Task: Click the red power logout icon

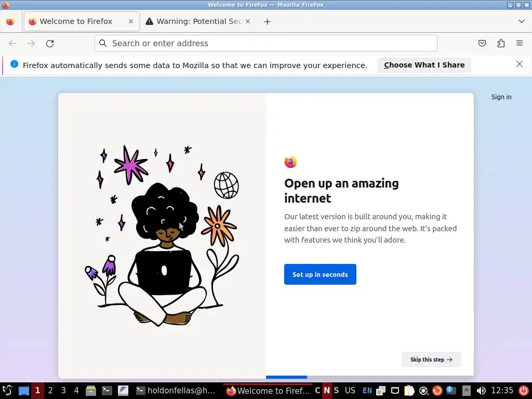Action: coord(524,391)
